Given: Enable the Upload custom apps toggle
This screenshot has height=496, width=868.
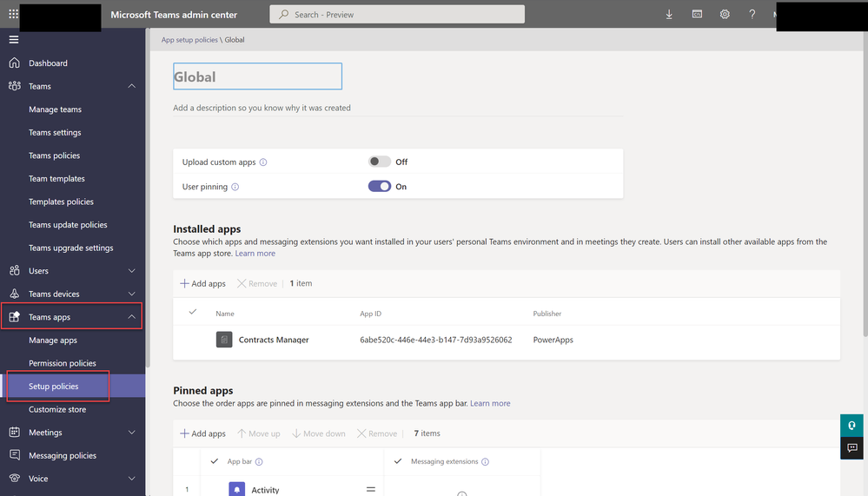Looking at the screenshot, I should [x=379, y=162].
